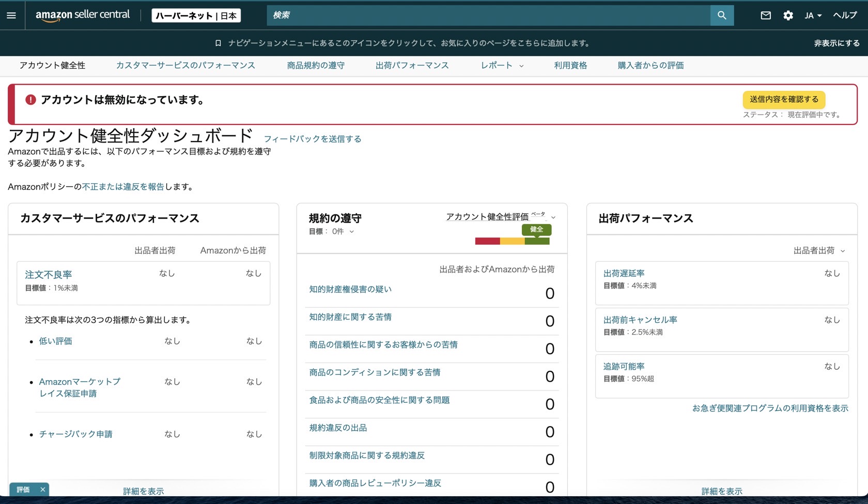Switch to 利用資格 tab

(570, 66)
